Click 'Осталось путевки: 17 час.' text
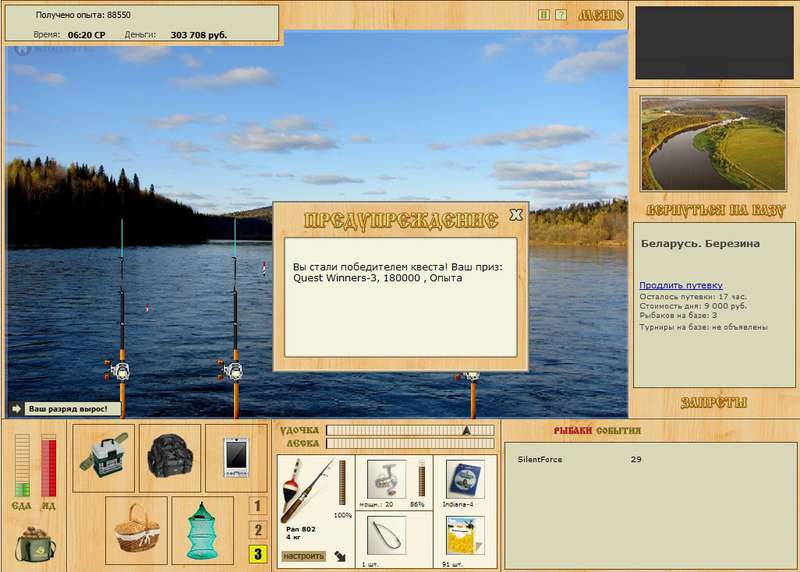Viewport: 800px width, 572px height. (x=692, y=296)
